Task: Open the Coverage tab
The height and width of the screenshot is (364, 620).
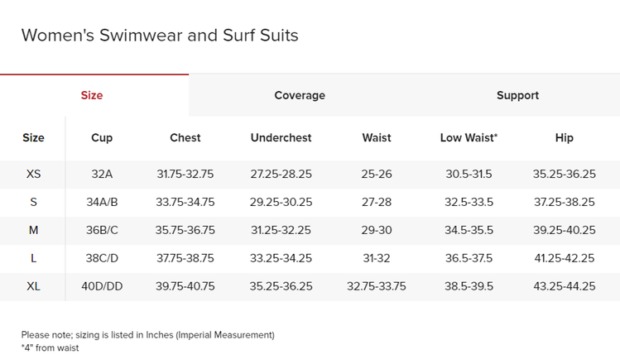Action: pos(300,95)
